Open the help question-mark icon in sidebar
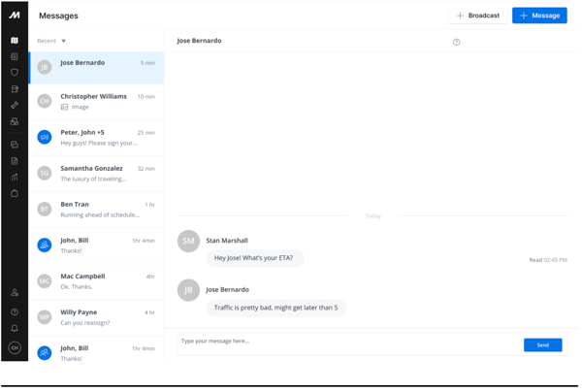Image resolution: width=582 pixels, height=392 pixels. (x=15, y=312)
